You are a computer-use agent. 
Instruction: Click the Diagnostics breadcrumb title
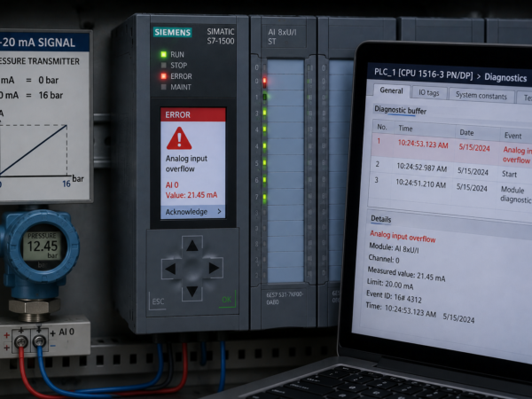[505, 78]
